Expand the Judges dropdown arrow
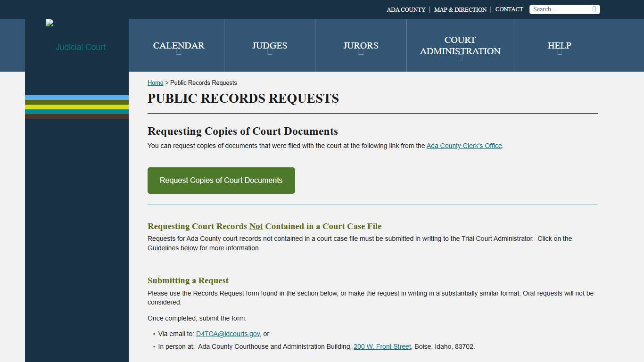The width and height of the screenshot is (644, 362). click(270, 53)
